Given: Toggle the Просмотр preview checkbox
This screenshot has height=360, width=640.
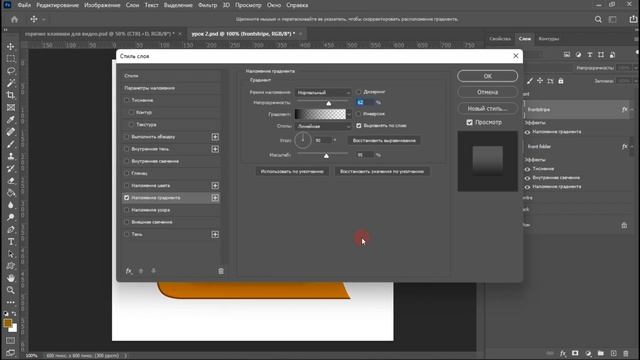Looking at the screenshot, I should (469, 122).
